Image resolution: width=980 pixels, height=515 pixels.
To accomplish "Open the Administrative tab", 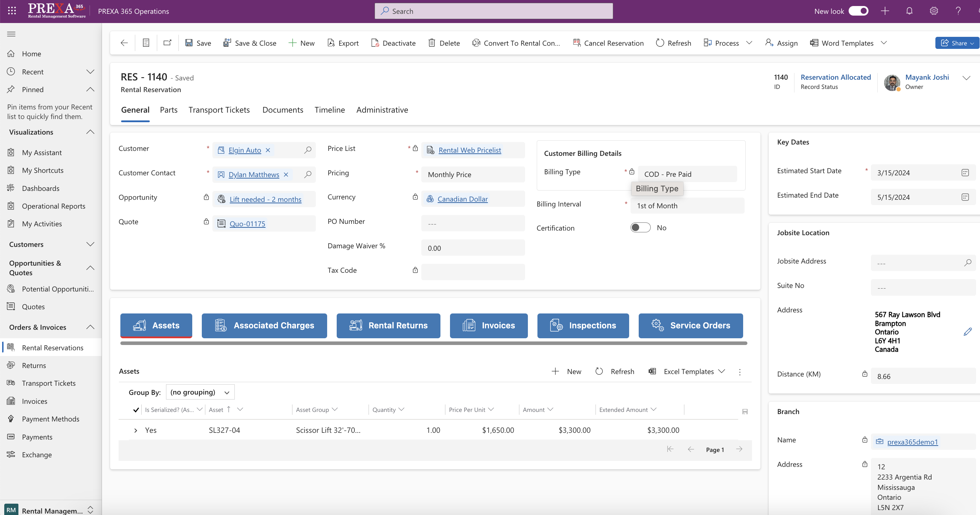I will click(382, 109).
